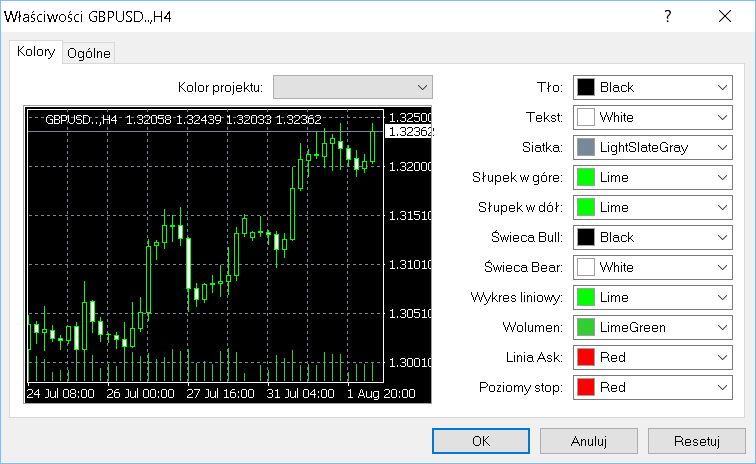
Task: Click the 'Wykres liniowy:' label
Action: click(517, 297)
